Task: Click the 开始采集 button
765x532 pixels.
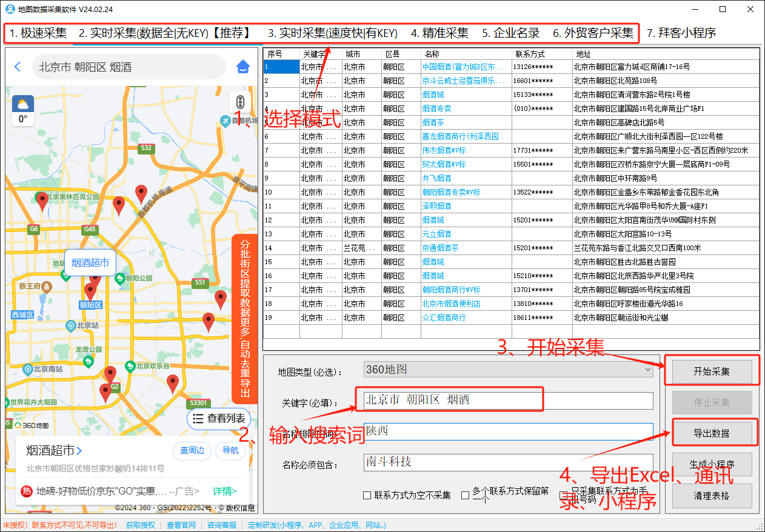Action: [x=712, y=371]
